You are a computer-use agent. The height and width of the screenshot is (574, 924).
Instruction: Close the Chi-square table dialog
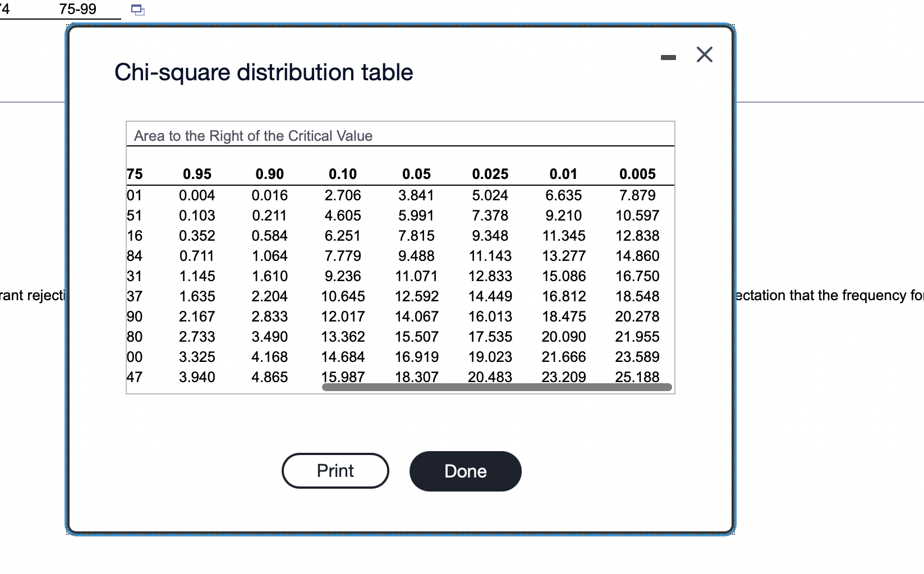click(705, 55)
